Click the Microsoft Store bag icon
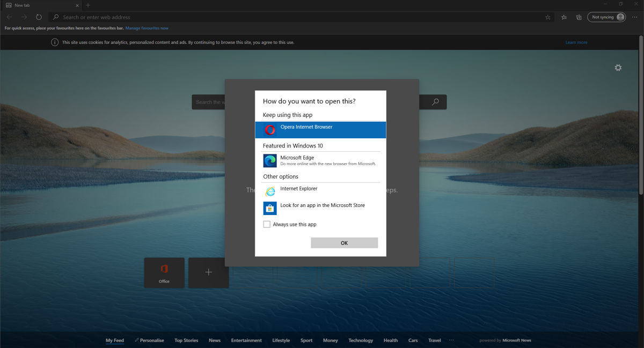This screenshot has width=644, height=348. tap(269, 208)
